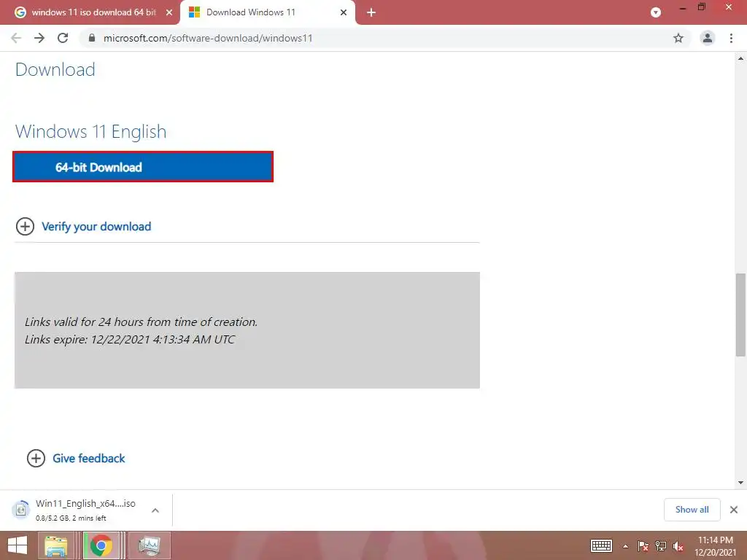Close the downloads bar
The width and height of the screenshot is (747, 560).
click(734, 510)
